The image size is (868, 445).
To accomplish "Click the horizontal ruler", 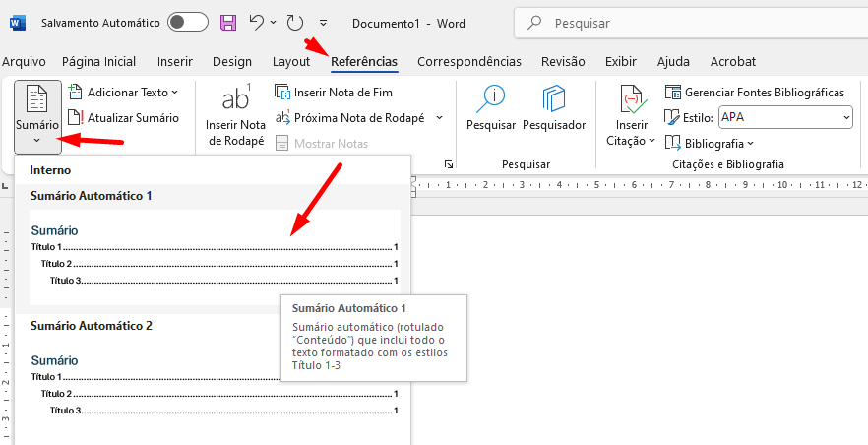I will [x=640, y=185].
